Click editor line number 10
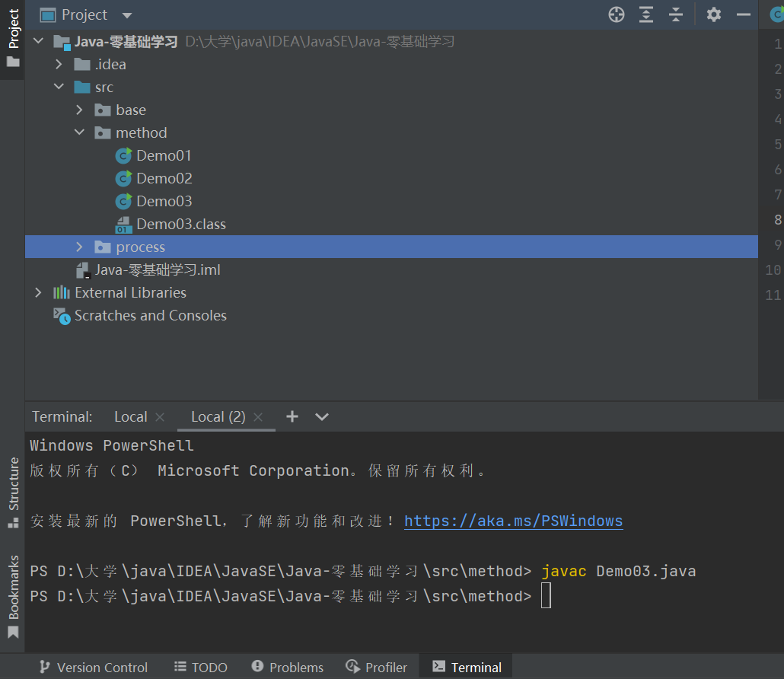The image size is (784, 679). tap(773, 270)
